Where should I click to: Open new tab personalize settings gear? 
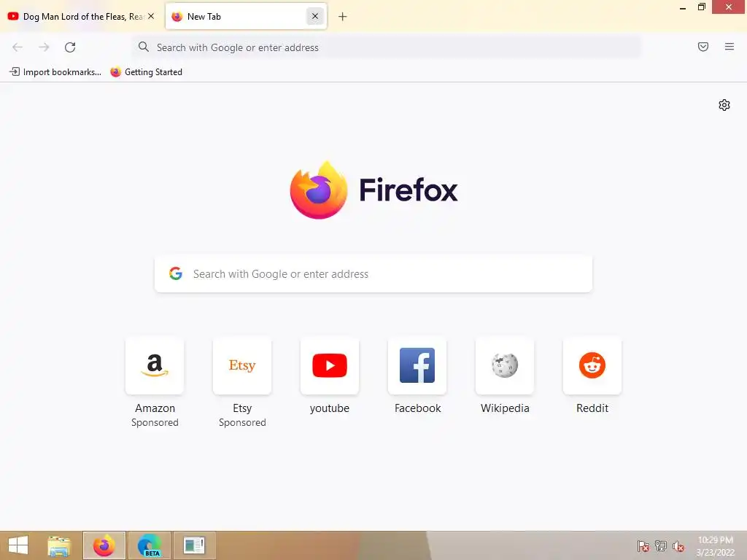pyautogui.click(x=724, y=105)
